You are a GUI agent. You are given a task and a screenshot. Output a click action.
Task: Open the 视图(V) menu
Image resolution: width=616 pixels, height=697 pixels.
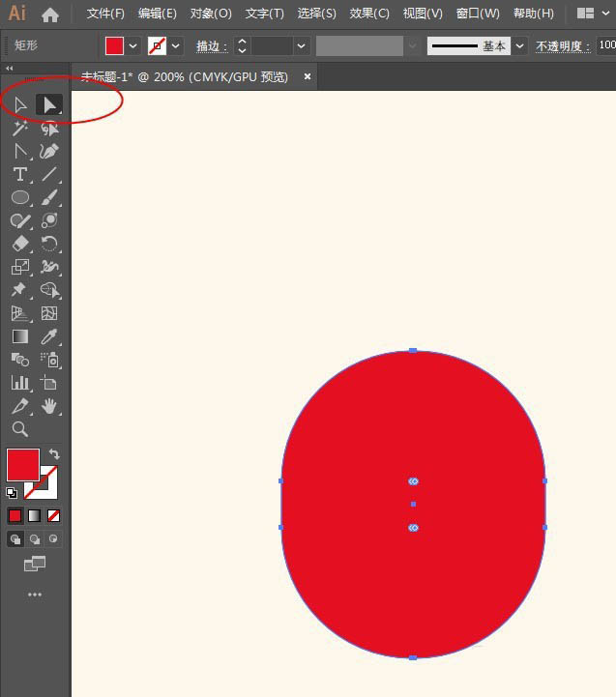click(423, 14)
